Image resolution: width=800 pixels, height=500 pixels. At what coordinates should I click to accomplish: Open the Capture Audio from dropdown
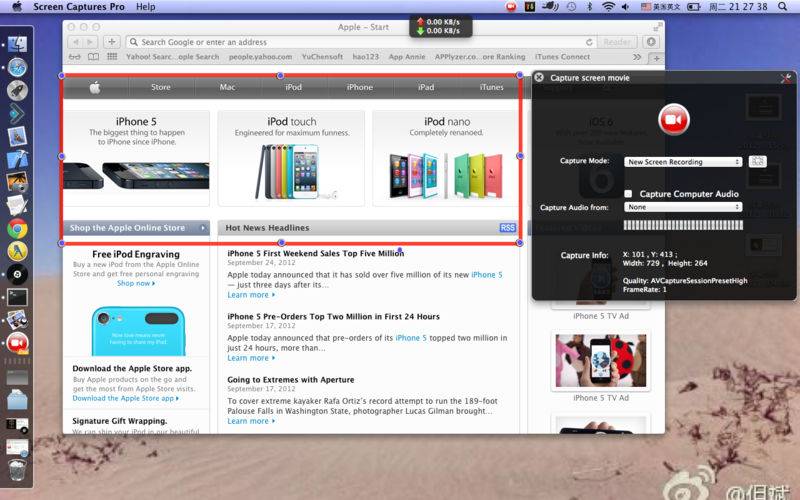(x=683, y=207)
